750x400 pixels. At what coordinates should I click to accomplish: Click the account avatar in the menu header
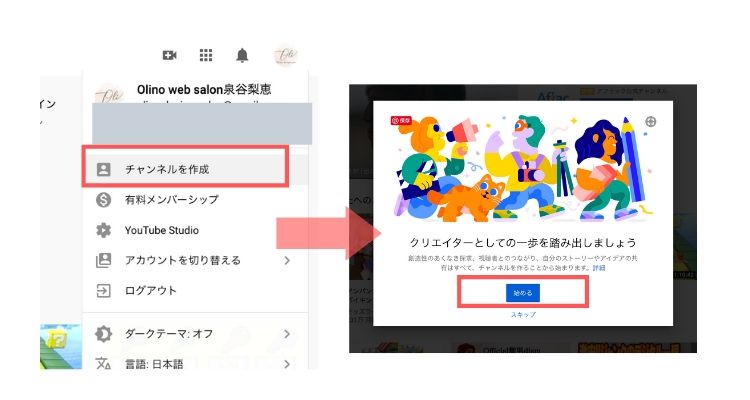pyautogui.click(x=110, y=94)
